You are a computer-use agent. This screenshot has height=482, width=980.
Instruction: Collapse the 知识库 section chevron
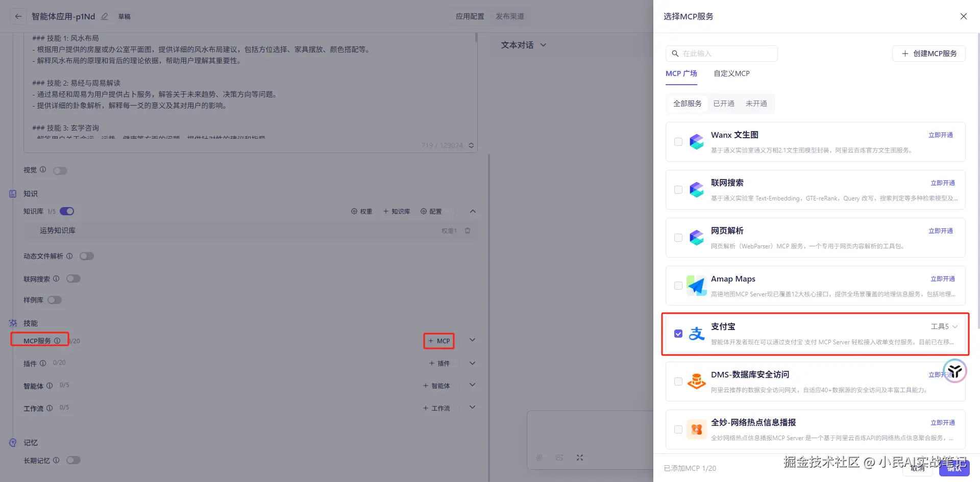tap(473, 211)
